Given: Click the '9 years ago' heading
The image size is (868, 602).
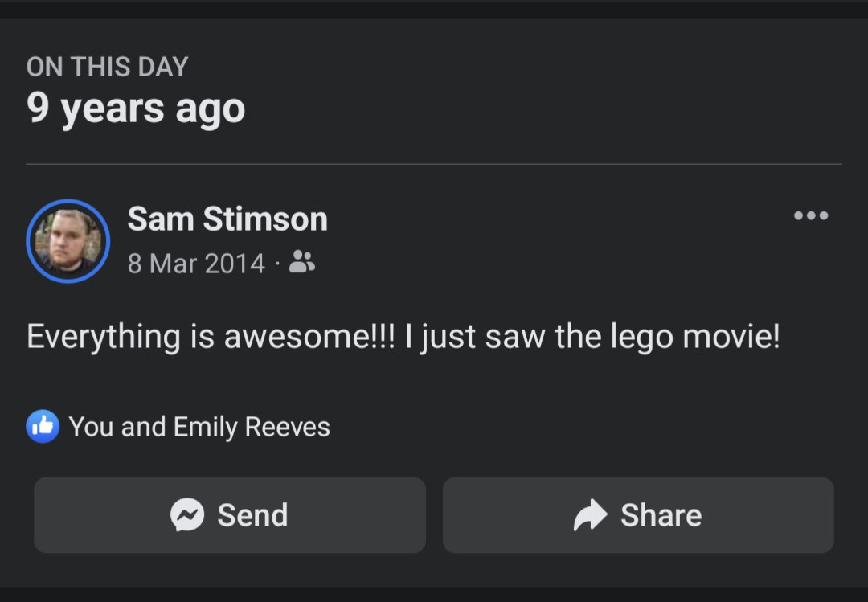Looking at the screenshot, I should pos(136,108).
